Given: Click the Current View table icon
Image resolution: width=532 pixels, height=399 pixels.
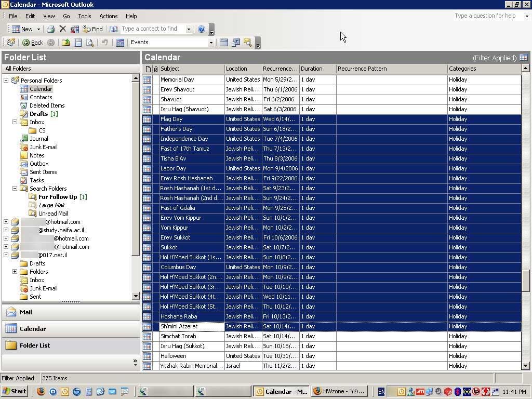Looking at the screenshot, I should 120,43.
